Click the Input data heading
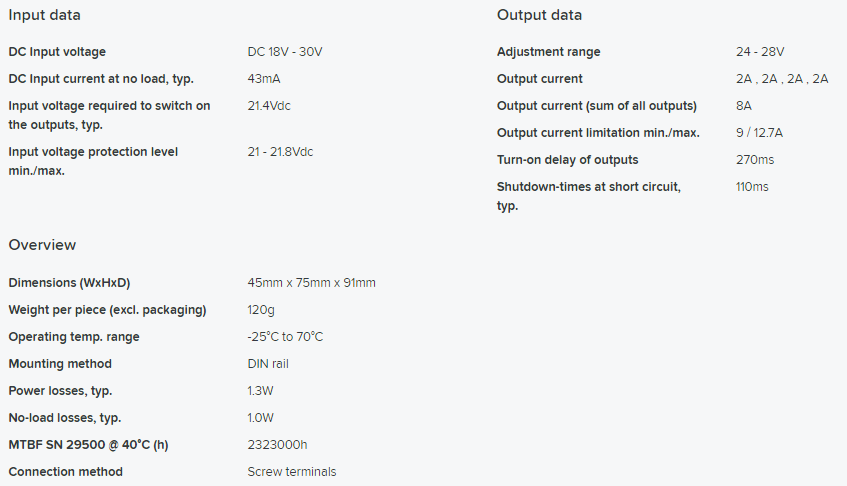Image resolution: width=847 pixels, height=486 pixels. coord(44,15)
